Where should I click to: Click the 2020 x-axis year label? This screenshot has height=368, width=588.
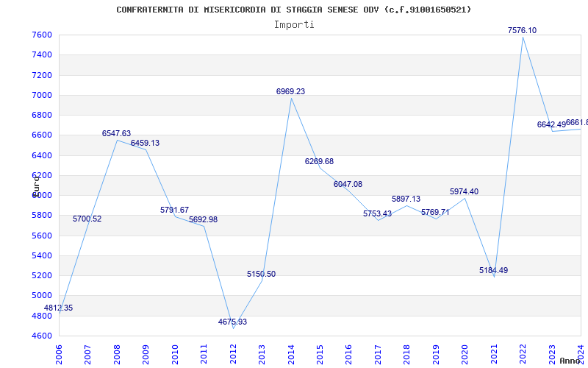pyautogui.click(x=465, y=354)
